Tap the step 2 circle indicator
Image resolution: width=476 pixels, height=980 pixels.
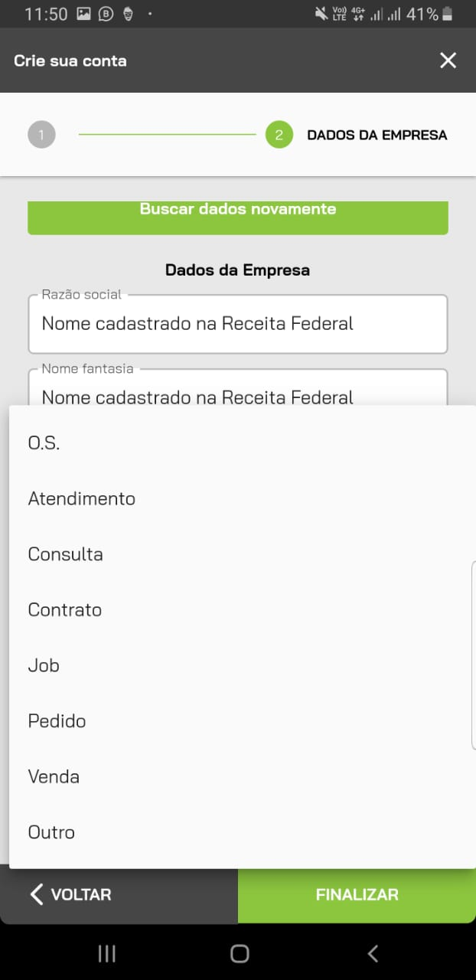(x=279, y=136)
